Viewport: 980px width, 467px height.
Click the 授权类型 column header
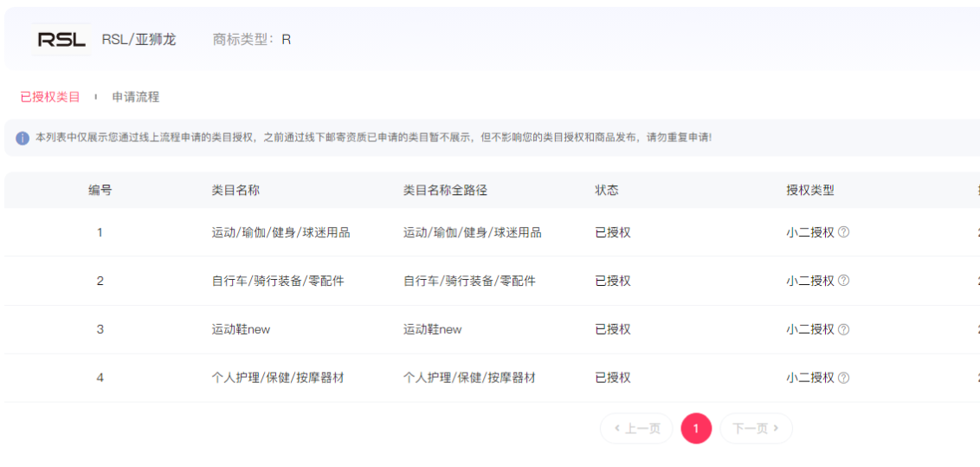809,191
